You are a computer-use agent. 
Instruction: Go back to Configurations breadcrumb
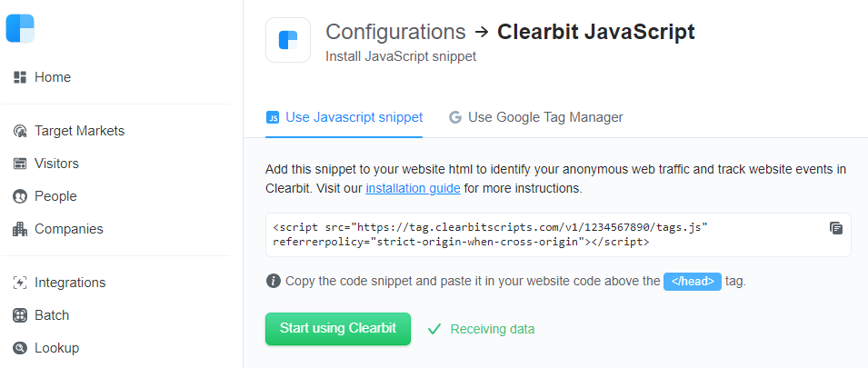click(395, 32)
